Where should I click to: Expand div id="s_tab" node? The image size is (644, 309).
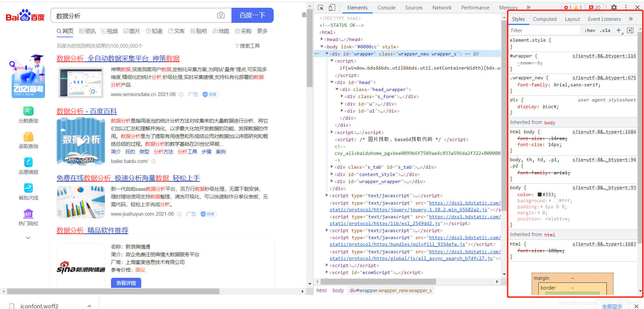[x=332, y=167]
